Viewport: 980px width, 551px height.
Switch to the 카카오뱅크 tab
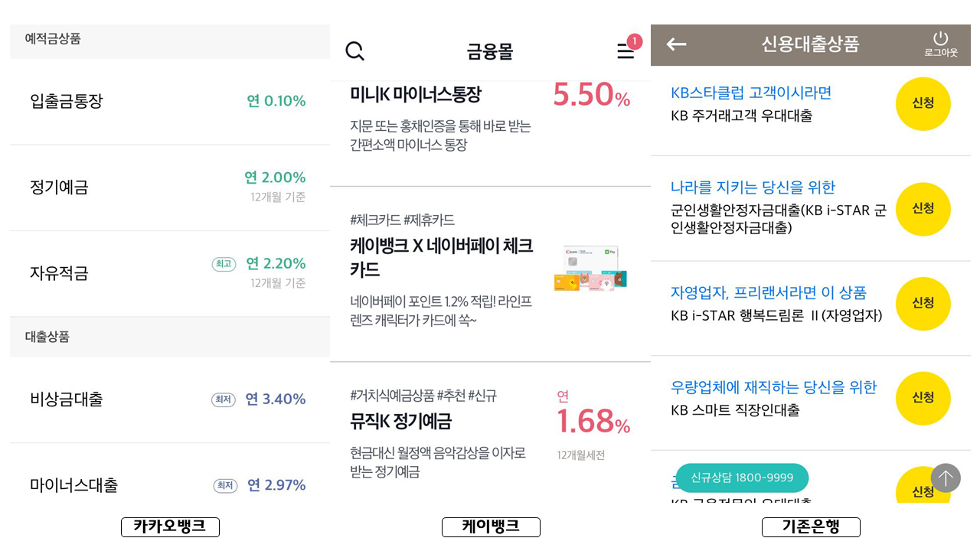[170, 527]
